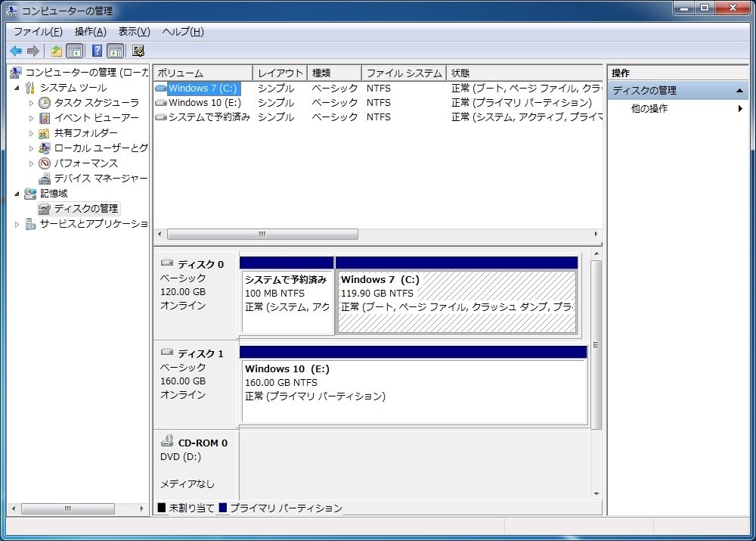Click the black 未割り当て legend swatch

162,508
